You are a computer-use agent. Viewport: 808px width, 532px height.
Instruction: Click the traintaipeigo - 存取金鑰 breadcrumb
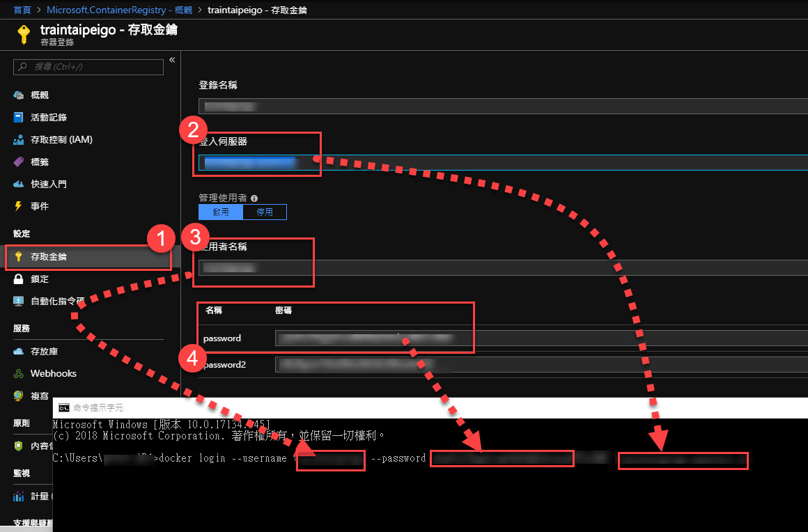pyautogui.click(x=257, y=10)
